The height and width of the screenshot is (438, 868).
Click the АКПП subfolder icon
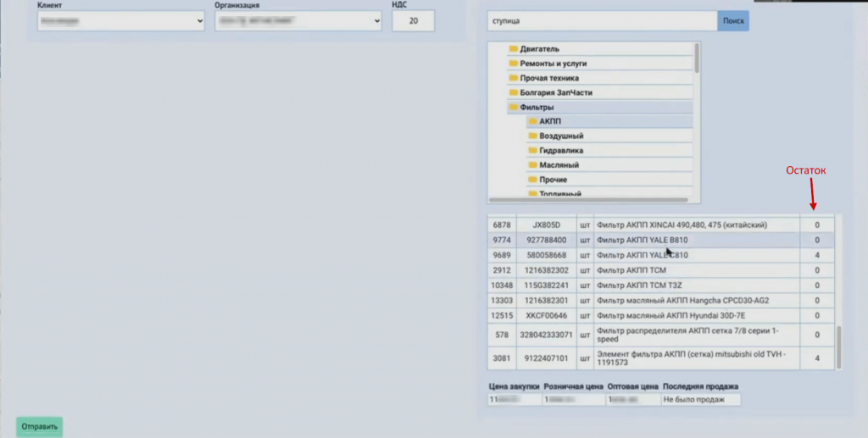pos(532,122)
